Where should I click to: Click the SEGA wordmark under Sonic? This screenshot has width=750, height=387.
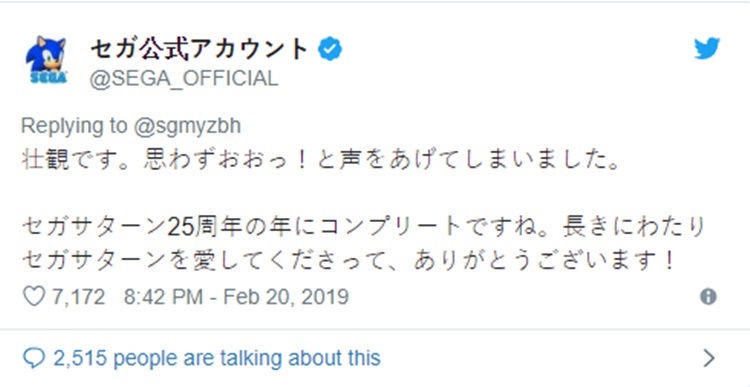tap(48, 77)
